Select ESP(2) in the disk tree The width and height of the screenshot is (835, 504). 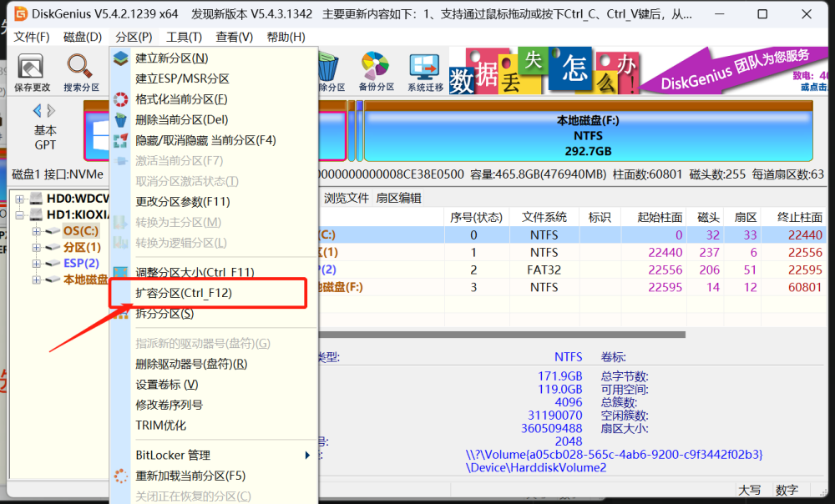[x=81, y=264]
